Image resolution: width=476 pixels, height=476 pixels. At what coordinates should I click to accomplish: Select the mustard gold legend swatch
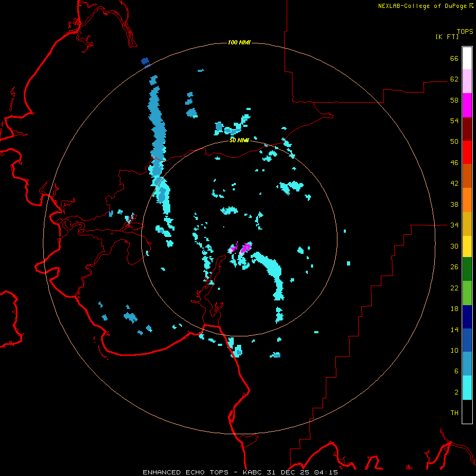(x=467, y=224)
